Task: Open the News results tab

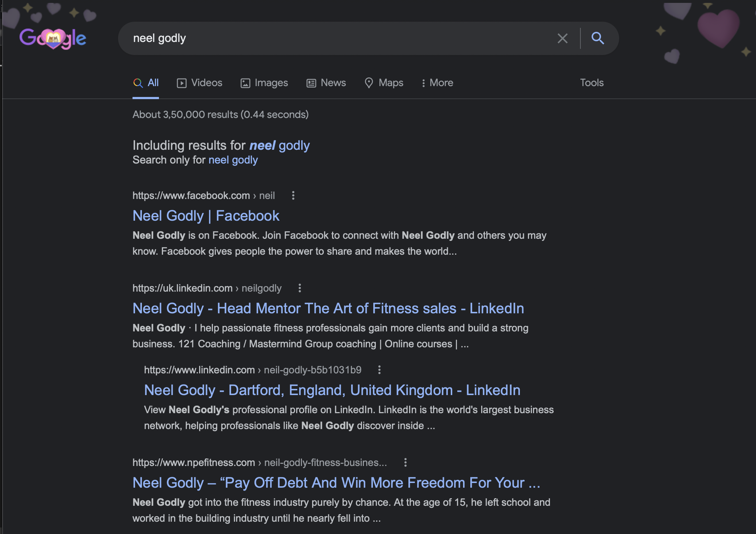Action: tap(326, 83)
